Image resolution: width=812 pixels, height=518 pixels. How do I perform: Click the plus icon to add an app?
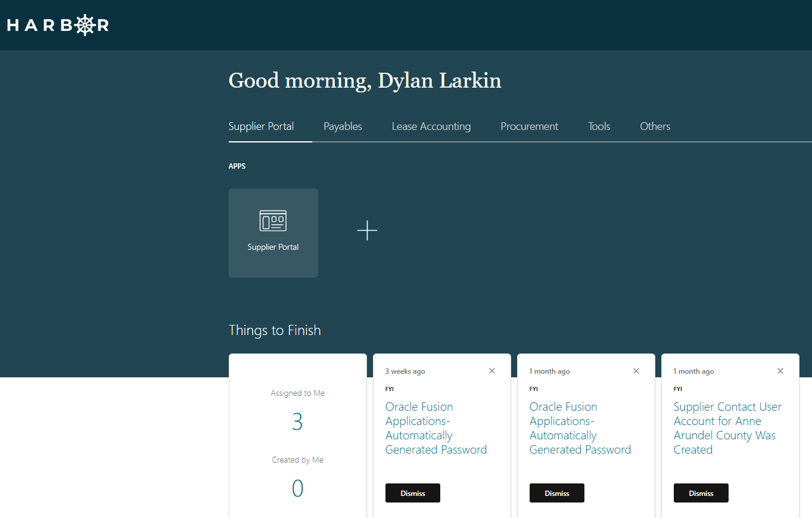pos(367,231)
